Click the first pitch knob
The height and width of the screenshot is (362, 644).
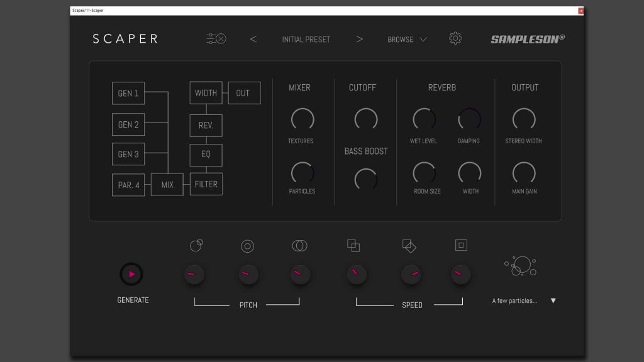(194, 274)
